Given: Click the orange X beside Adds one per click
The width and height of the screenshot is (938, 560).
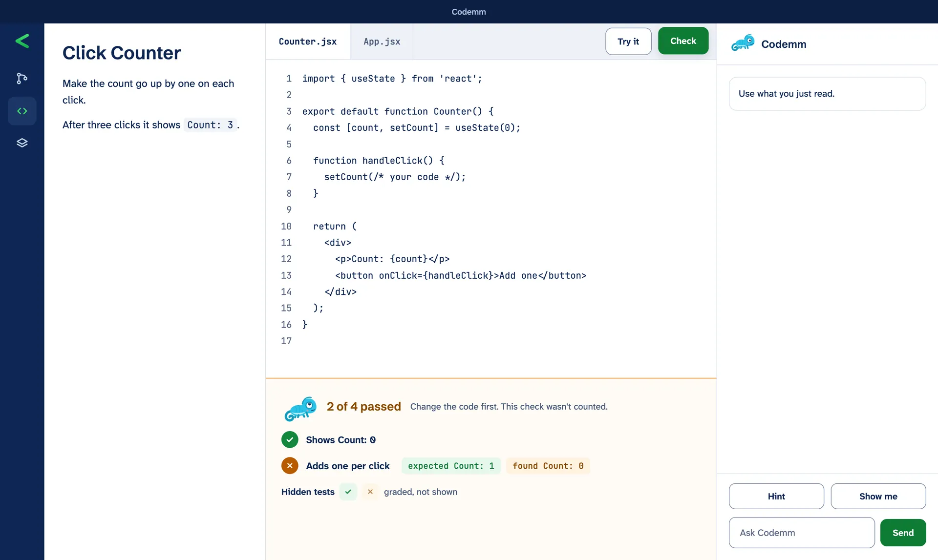Looking at the screenshot, I should point(290,466).
